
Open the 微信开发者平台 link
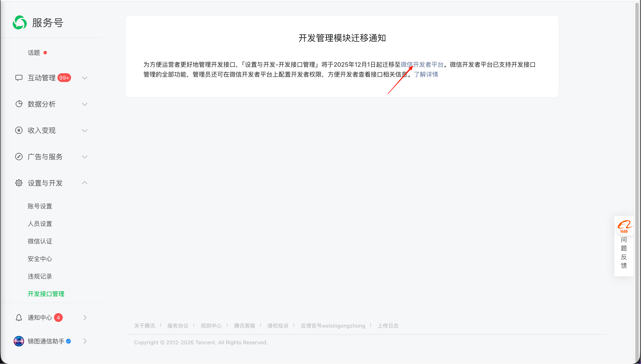point(422,64)
